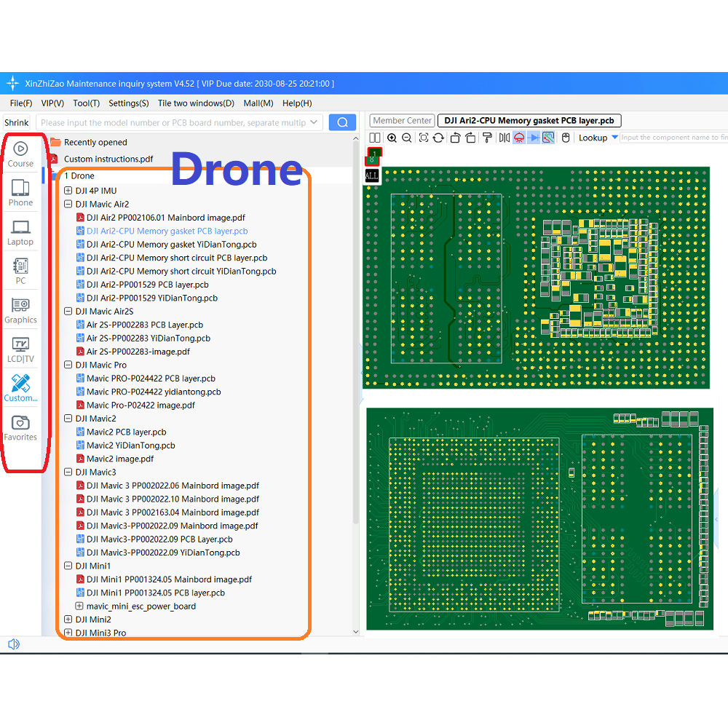
Task: Click the split-view columns toolbar icon
Action: point(375,138)
